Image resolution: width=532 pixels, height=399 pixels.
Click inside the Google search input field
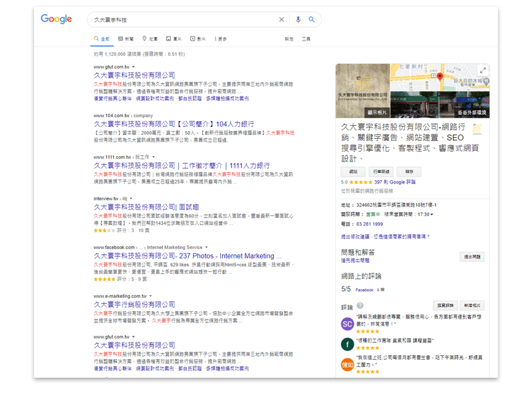(184, 20)
